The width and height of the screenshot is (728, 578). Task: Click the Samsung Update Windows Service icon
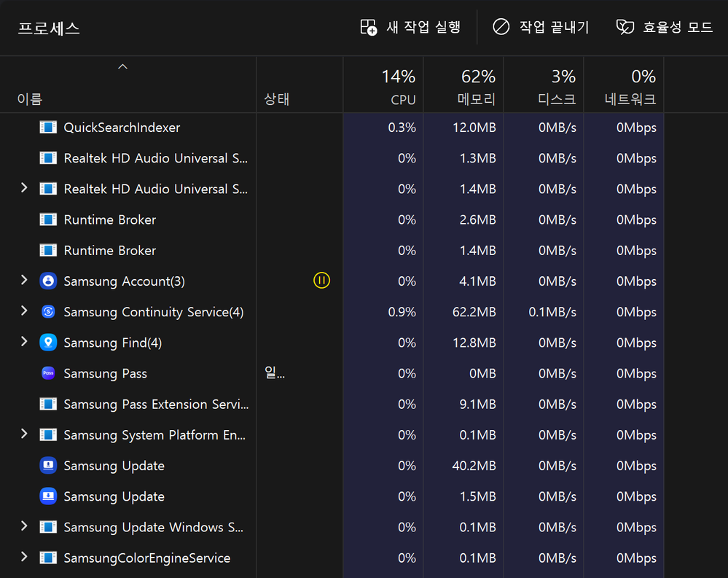pyautogui.click(x=48, y=527)
